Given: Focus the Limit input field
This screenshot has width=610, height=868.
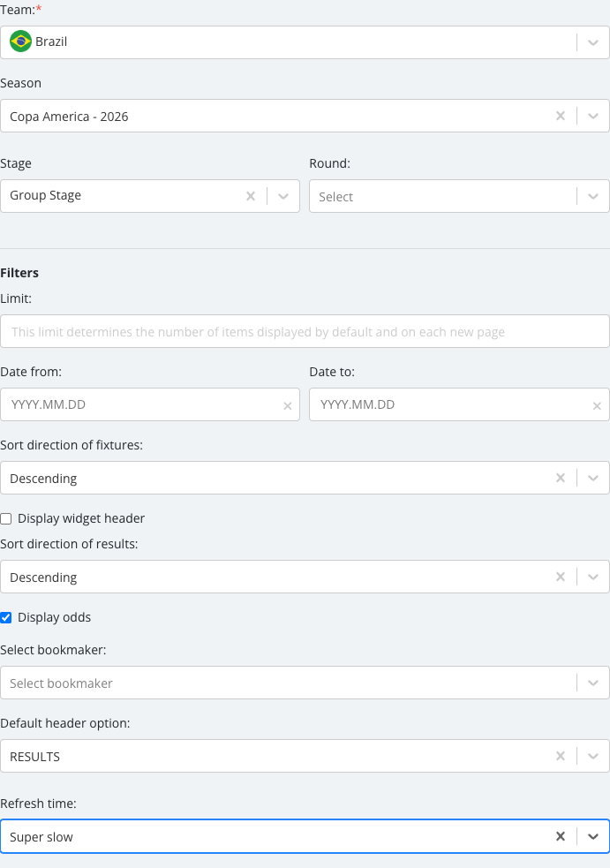Looking at the screenshot, I should (305, 332).
